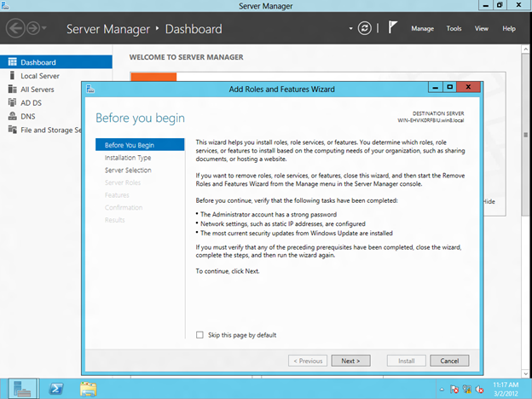Go to the Installation Type step
Viewport: 532px width, 399px height.
coord(128,158)
